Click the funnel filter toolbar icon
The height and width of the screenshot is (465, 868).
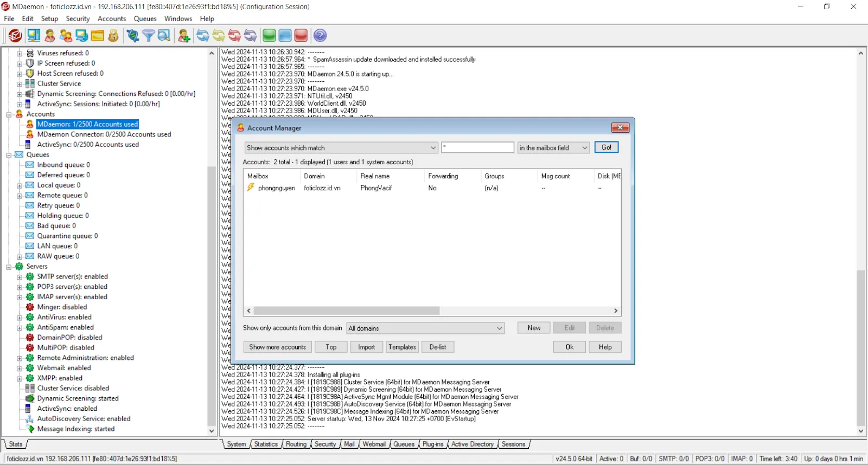(148, 36)
